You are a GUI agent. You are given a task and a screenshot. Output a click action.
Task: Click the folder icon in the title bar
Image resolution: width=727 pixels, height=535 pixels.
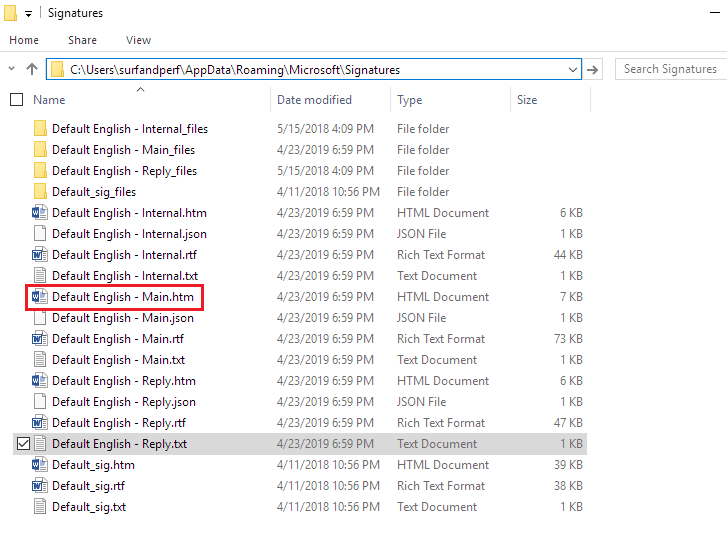coord(10,13)
